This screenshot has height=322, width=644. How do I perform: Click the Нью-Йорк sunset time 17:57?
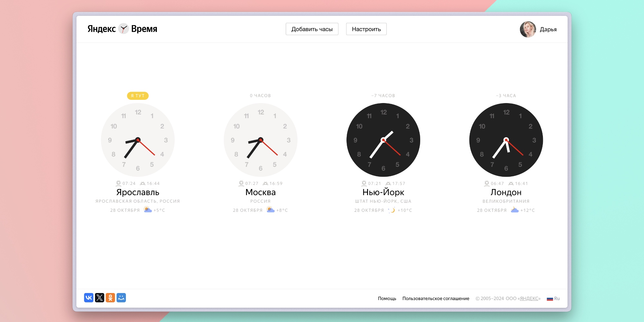coord(399,184)
